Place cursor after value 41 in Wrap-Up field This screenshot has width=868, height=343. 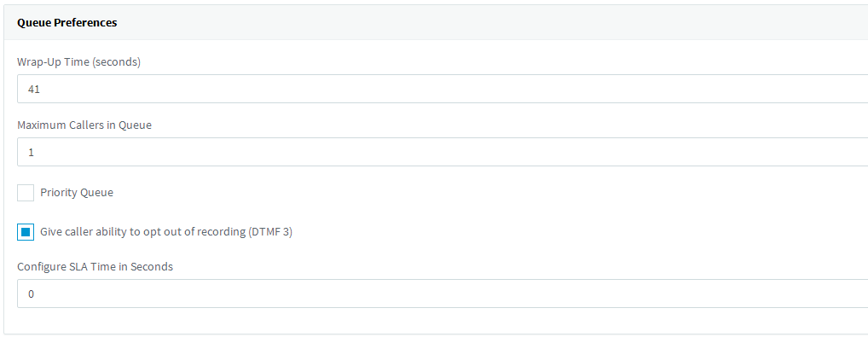[42, 89]
